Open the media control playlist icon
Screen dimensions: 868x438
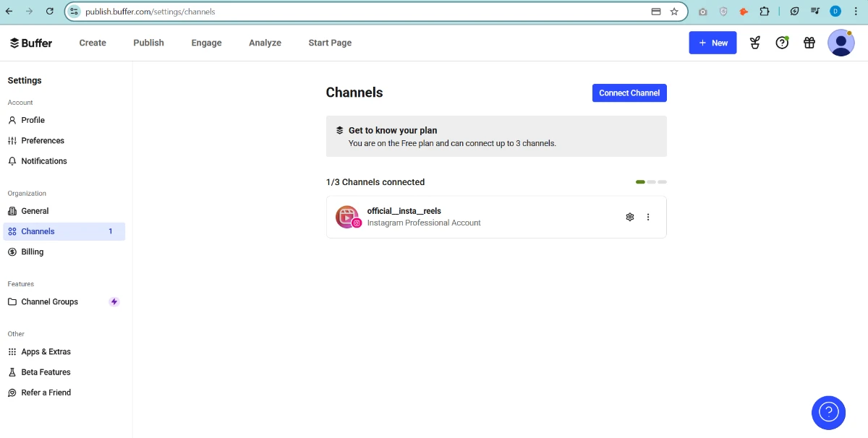coord(814,12)
